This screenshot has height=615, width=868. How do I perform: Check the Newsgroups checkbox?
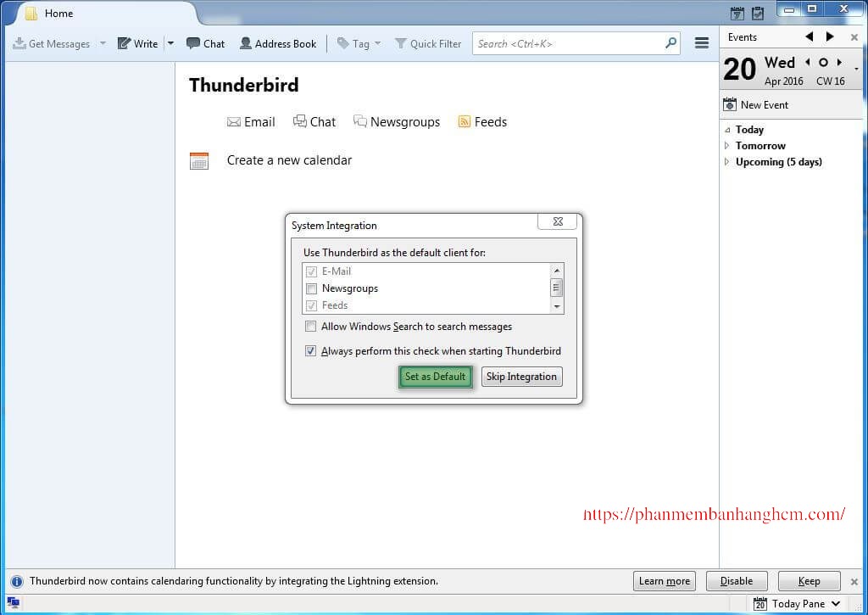(311, 288)
